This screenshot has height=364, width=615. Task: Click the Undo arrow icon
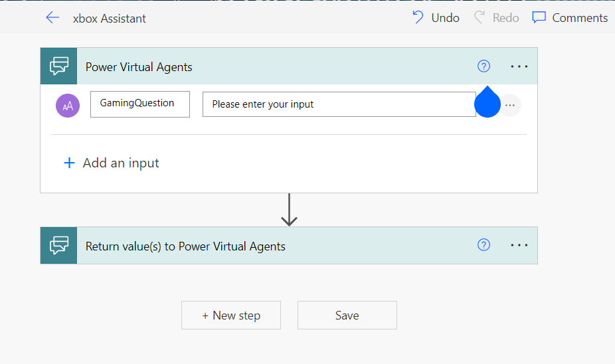418,18
